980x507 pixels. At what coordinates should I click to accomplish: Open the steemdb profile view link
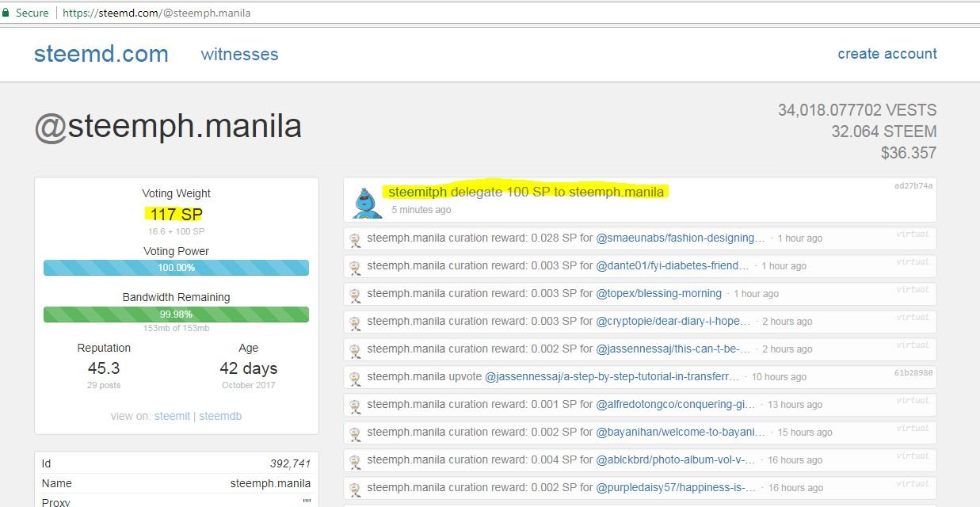pyautogui.click(x=220, y=416)
